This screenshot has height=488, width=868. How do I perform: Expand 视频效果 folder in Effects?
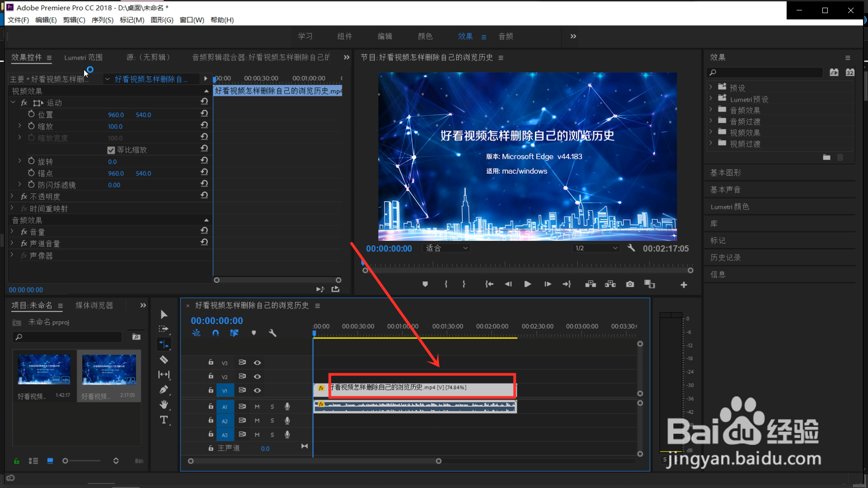(x=711, y=131)
